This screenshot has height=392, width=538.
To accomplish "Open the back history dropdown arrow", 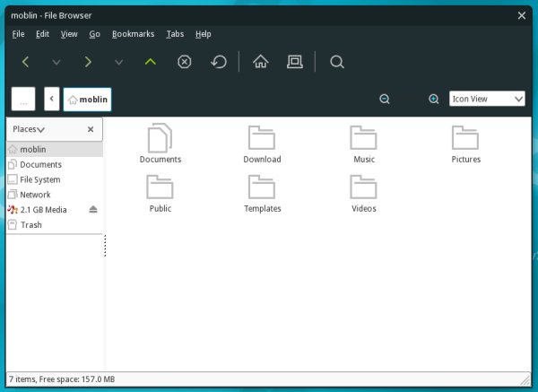I will [x=56, y=62].
